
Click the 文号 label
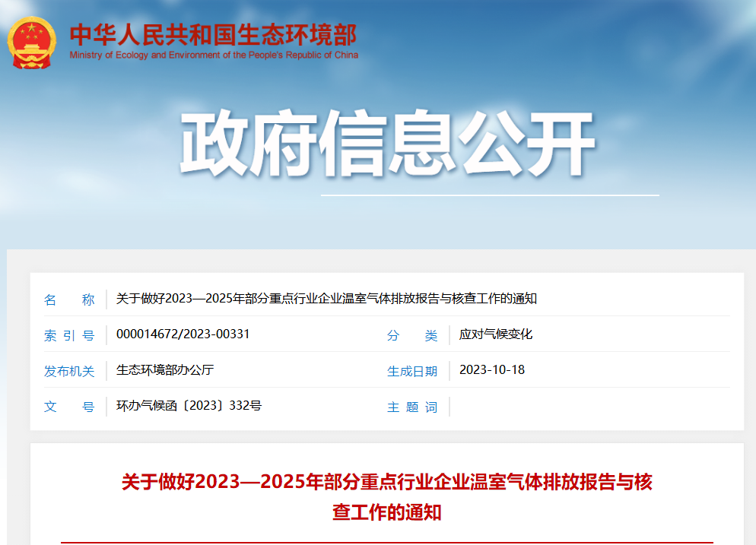[x=69, y=407]
